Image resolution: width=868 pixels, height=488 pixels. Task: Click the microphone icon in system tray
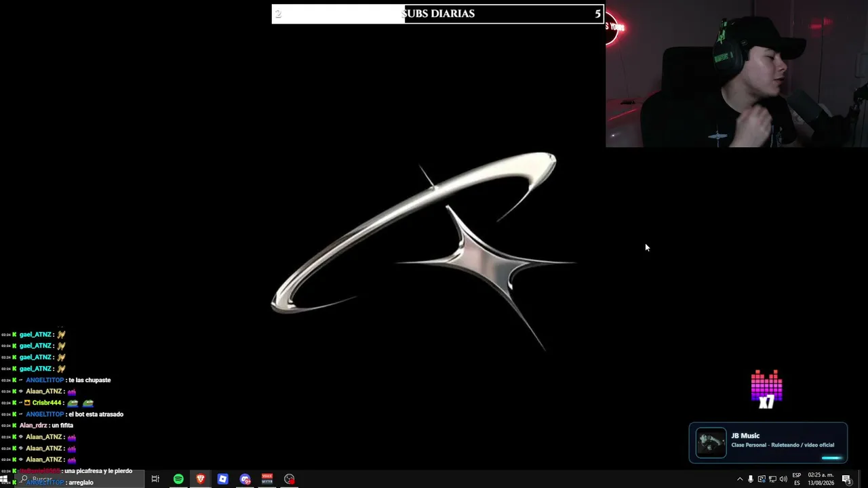click(x=751, y=479)
